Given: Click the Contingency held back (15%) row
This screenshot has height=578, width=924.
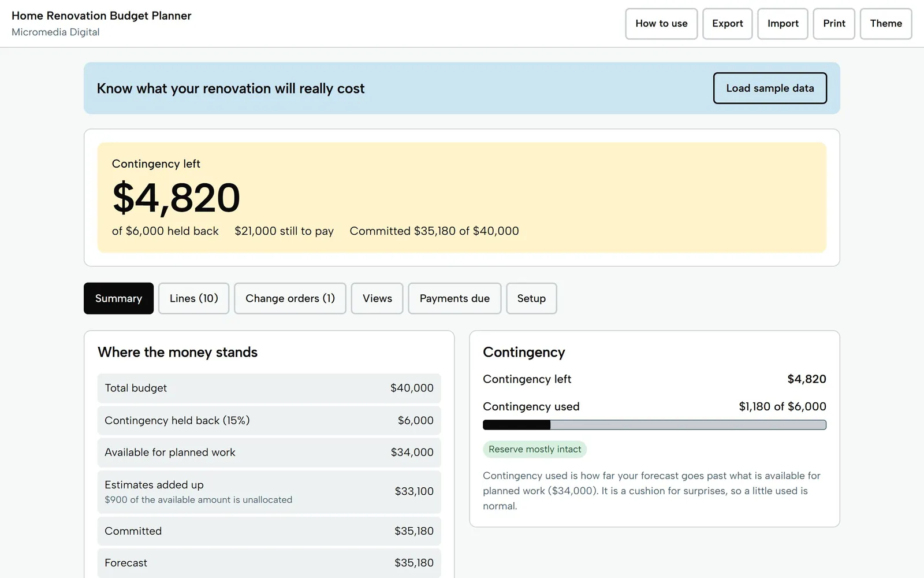Looking at the screenshot, I should click(269, 420).
